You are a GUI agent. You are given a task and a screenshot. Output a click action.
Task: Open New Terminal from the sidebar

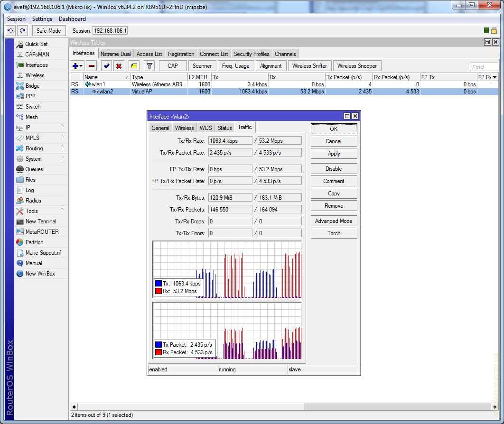point(40,221)
